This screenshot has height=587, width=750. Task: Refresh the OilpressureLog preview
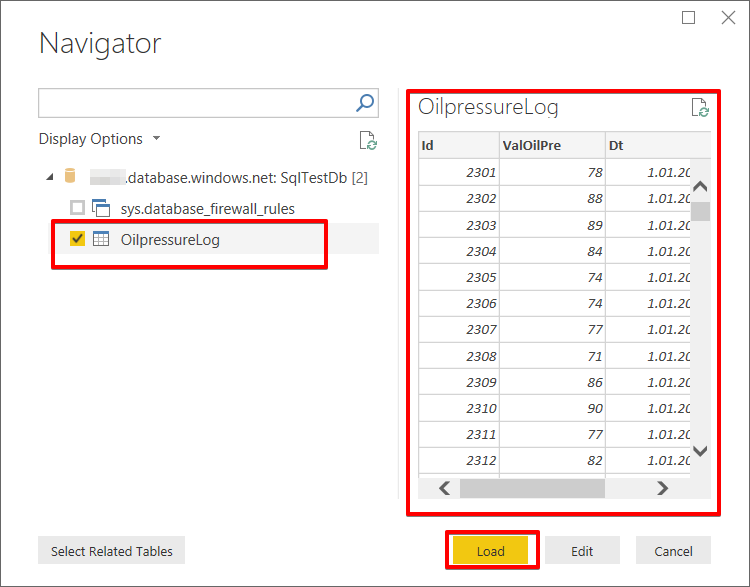[x=700, y=108]
